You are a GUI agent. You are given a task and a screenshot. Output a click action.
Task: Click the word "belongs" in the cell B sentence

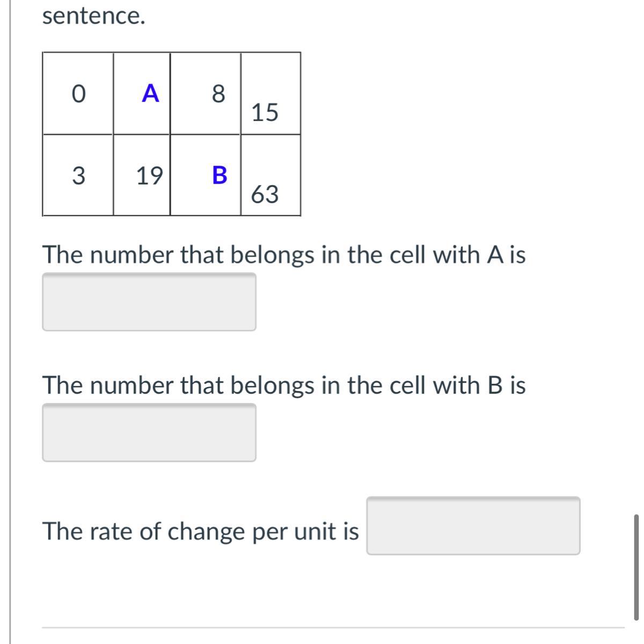272,385
